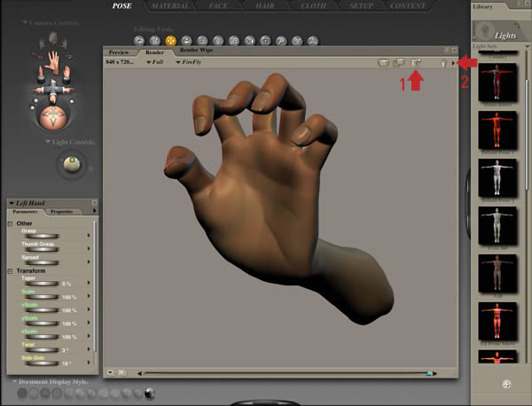Switch to the Properties tab

62,211
